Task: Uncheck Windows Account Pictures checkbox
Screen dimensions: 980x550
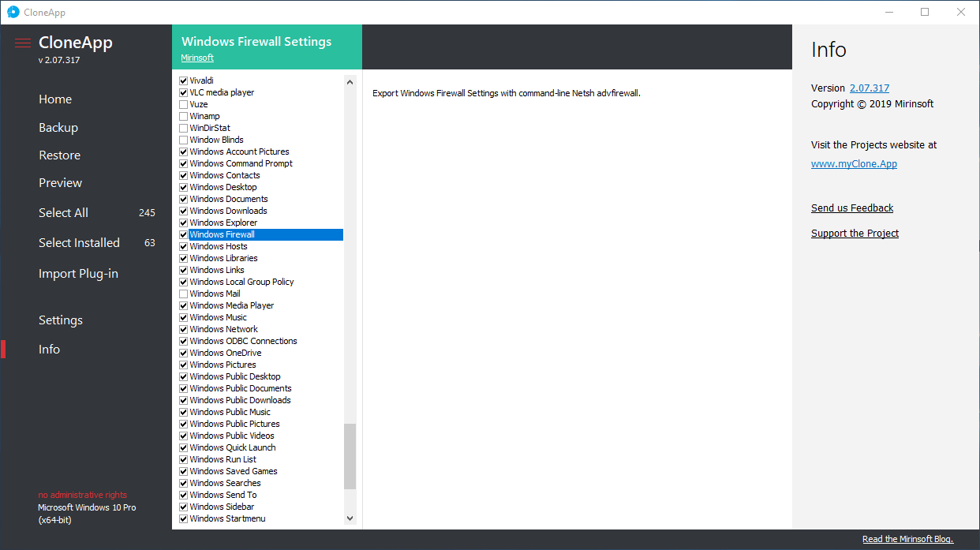Action: pos(184,152)
